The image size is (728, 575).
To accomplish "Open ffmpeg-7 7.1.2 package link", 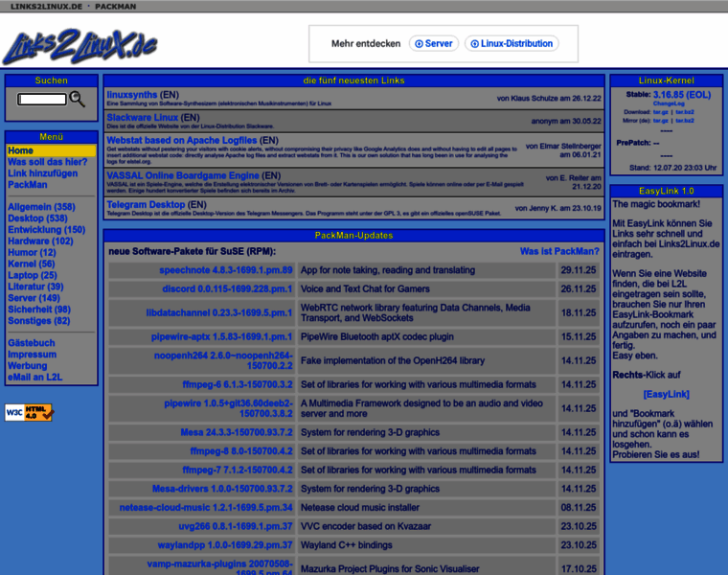I will click(x=238, y=470).
